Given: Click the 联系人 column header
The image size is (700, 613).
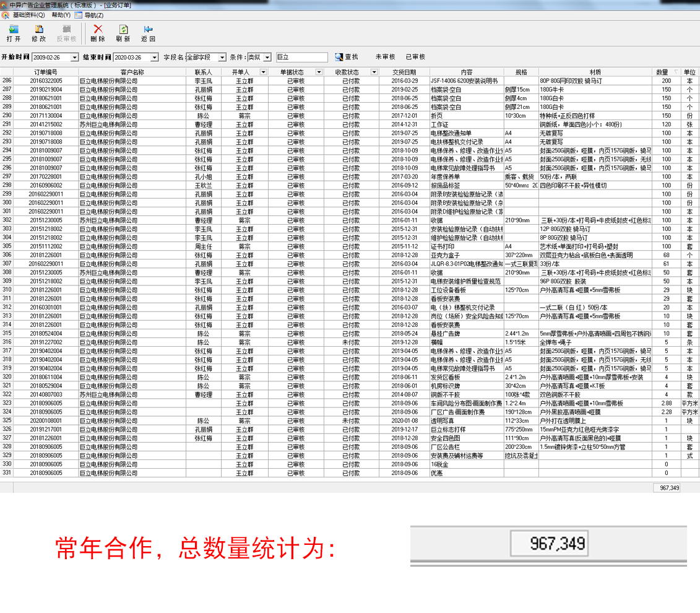Looking at the screenshot, I should pos(204,72).
